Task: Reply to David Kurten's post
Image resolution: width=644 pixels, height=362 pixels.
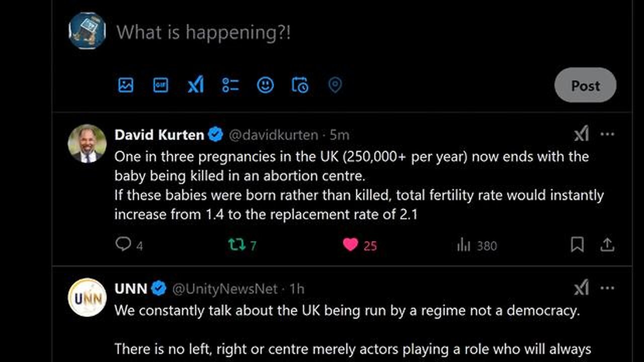Action: click(123, 244)
